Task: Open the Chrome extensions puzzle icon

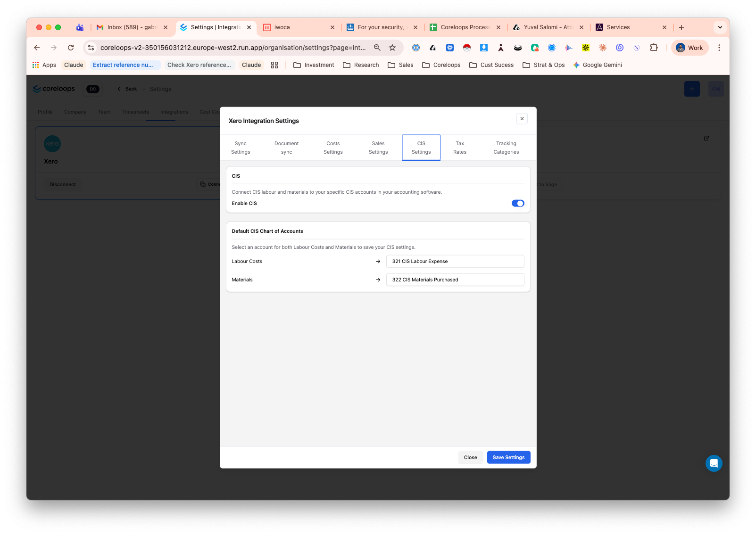Action: click(x=654, y=48)
